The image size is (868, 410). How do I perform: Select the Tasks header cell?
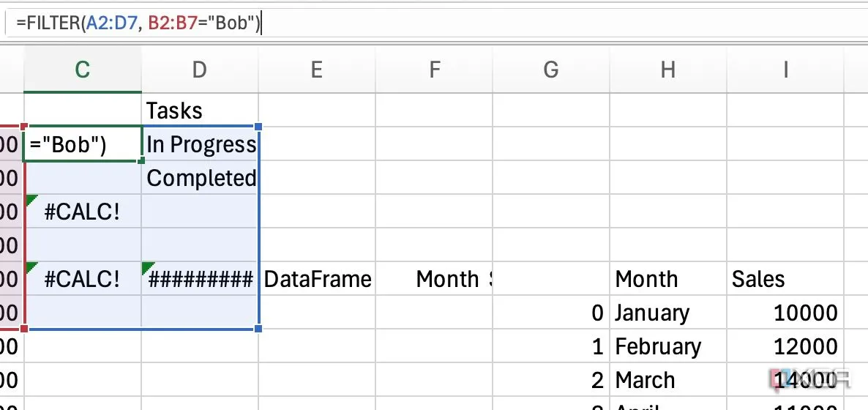200,111
